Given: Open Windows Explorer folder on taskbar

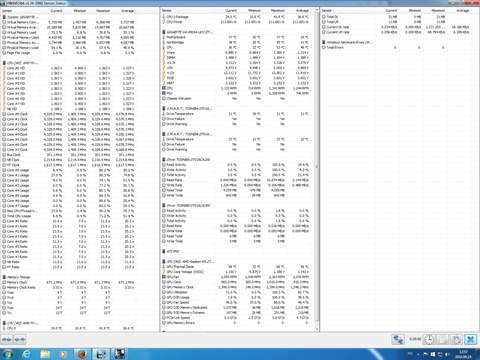Looking at the screenshot, I should point(45,354).
